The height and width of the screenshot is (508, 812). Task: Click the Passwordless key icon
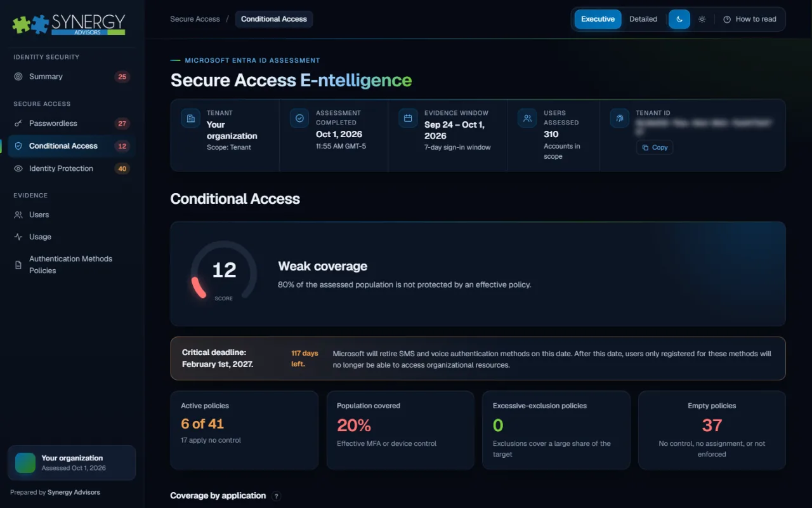pos(18,123)
